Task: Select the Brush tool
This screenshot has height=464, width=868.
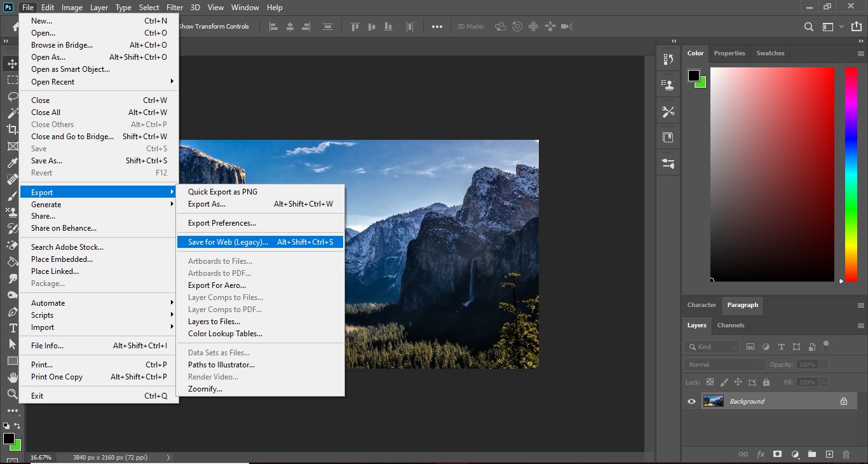Action: [12, 196]
